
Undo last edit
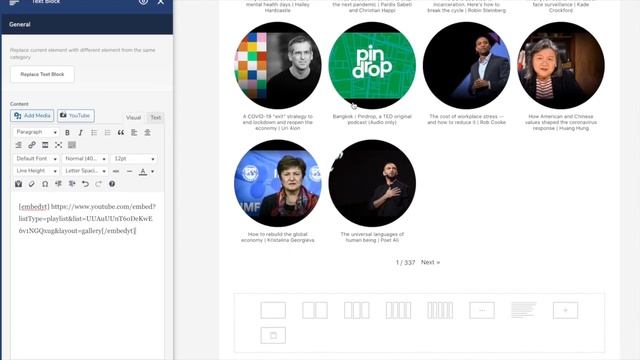point(85,184)
